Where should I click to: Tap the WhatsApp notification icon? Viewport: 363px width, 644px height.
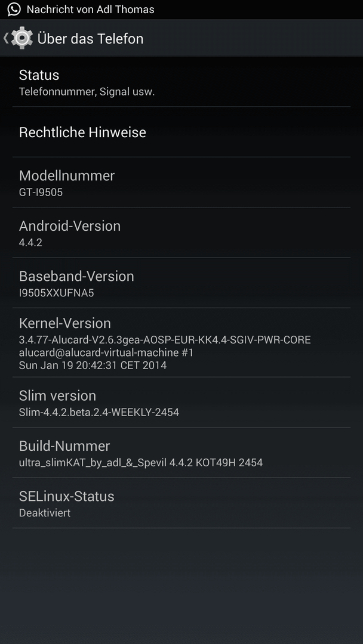pyautogui.click(x=14, y=9)
